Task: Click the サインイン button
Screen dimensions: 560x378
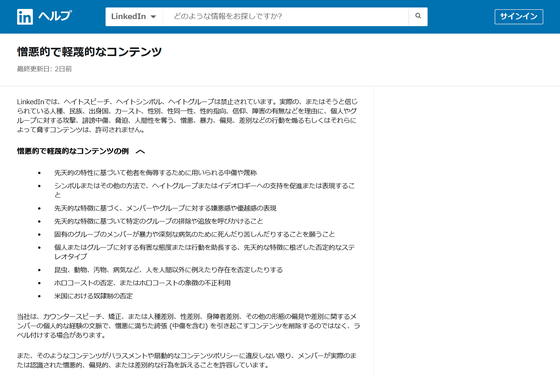Action: click(519, 16)
